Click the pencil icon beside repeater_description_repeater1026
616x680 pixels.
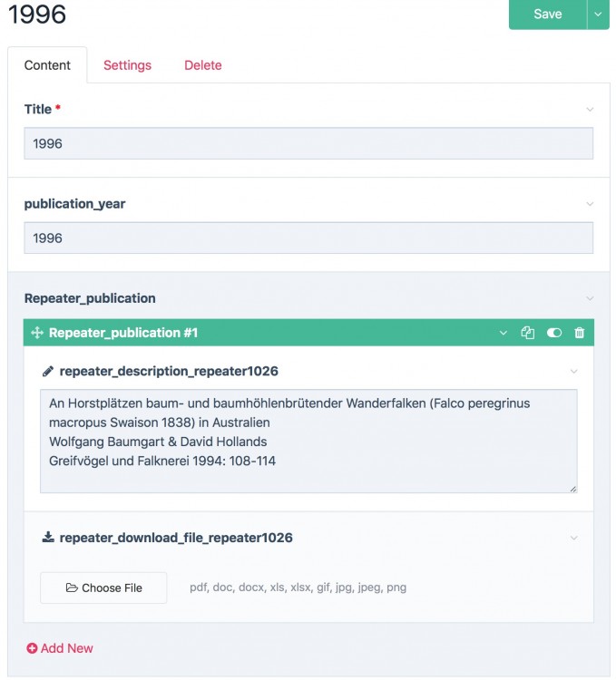(48, 371)
